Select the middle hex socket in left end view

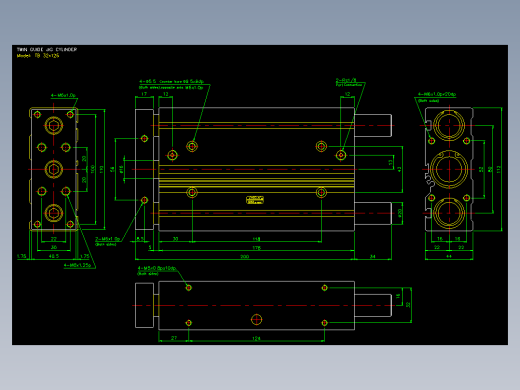pyautogui.click(x=54, y=169)
